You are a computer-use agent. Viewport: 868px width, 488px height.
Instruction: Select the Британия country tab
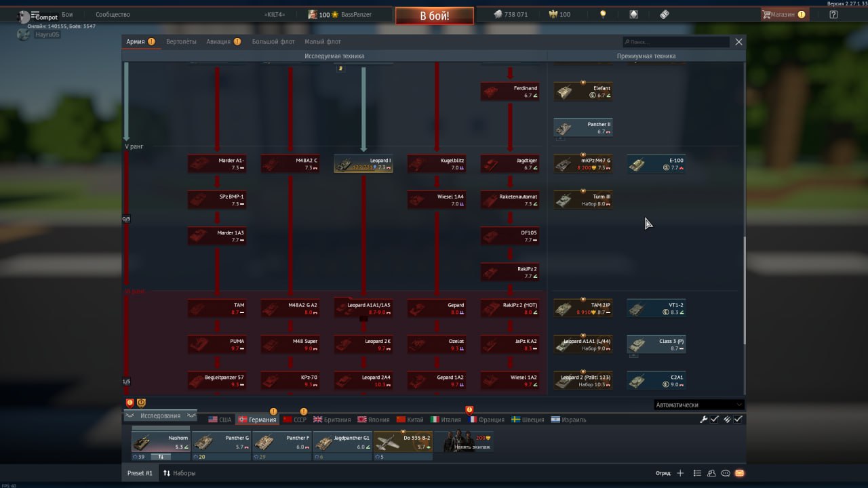tap(332, 420)
